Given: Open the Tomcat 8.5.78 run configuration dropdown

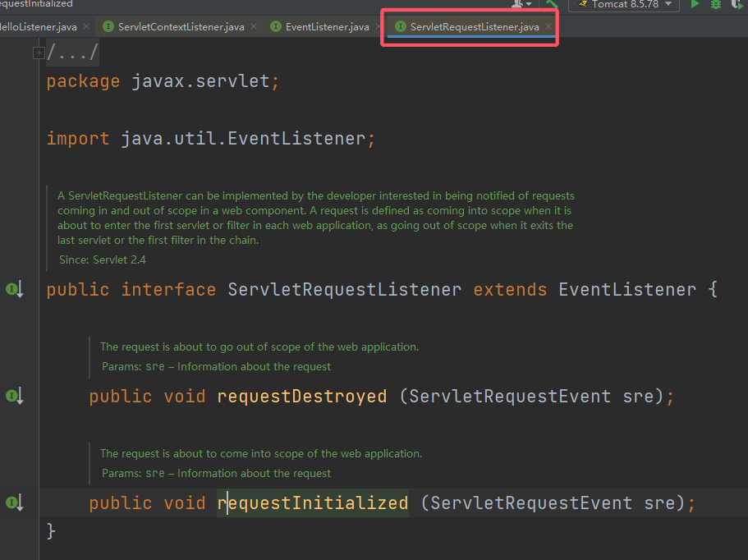Looking at the screenshot, I should (624, 4).
